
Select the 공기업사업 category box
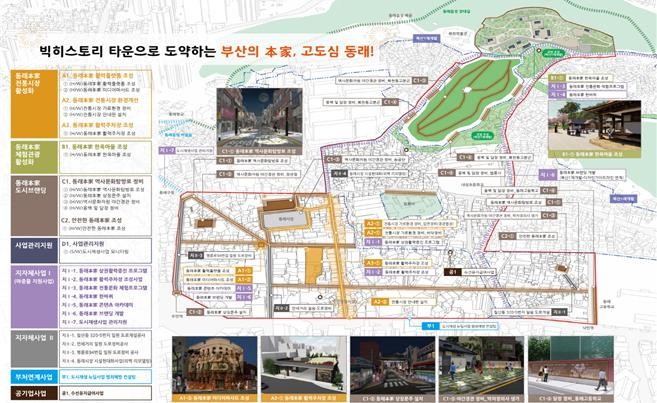28,394
